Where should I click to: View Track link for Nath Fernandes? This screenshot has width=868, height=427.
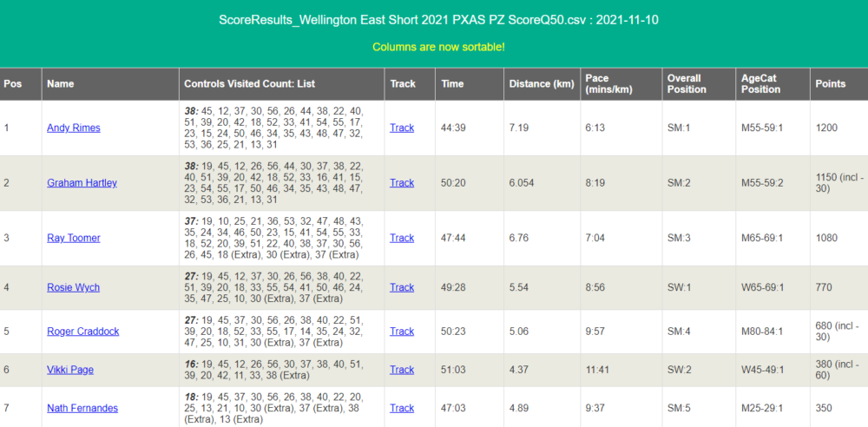click(x=402, y=408)
